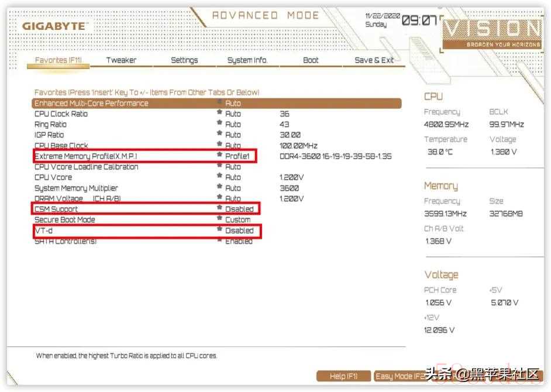Image resolution: width=551 pixels, height=392 pixels.
Task: Click the 09:07 clock display
Action: 419,20
